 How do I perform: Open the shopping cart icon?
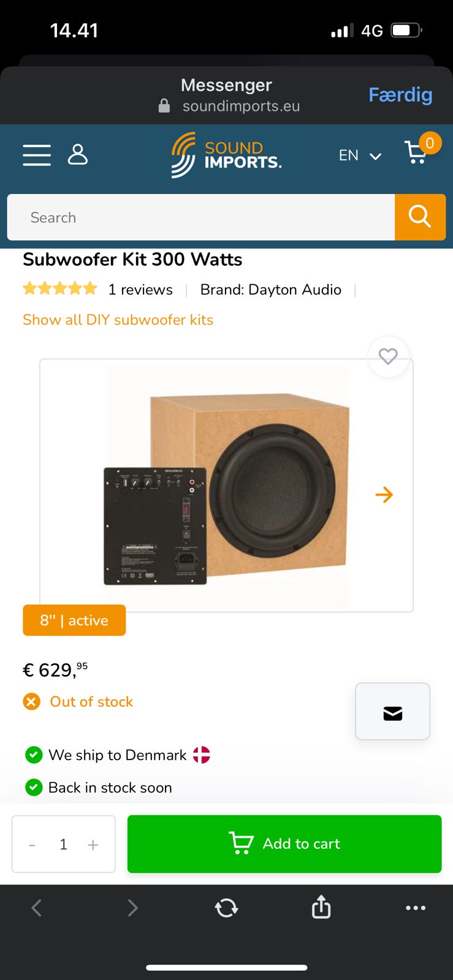pos(417,153)
